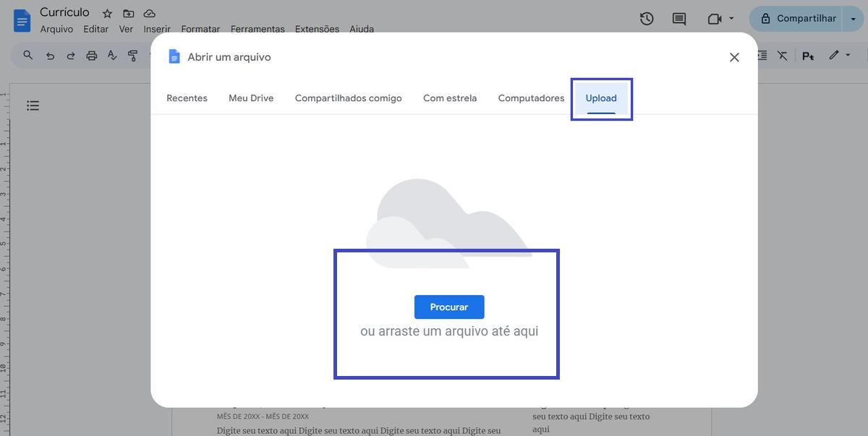The height and width of the screenshot is (436, 868).
Task: Show all comments
Action: tap(678, 19)
